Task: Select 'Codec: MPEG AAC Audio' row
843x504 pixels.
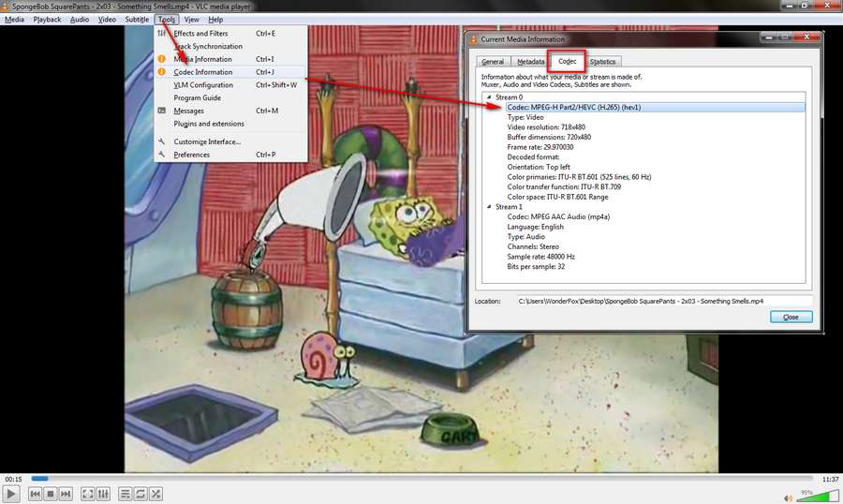Action: pos(558,216)
